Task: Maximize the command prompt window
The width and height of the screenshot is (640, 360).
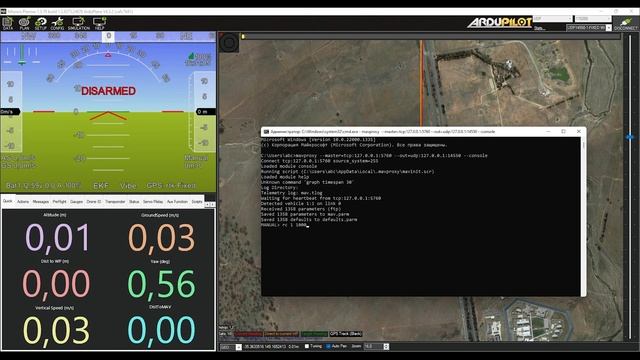Action: coord(563,131)
